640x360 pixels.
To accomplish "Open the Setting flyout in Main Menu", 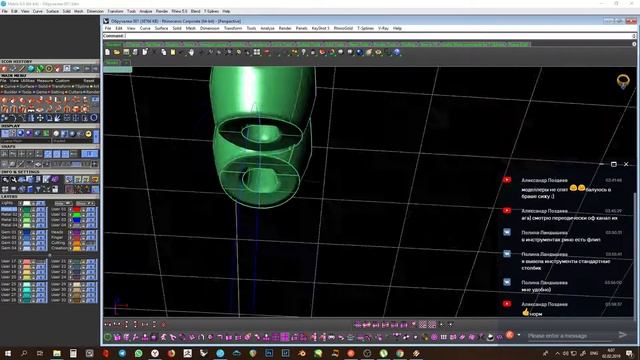I will [58, 92].
